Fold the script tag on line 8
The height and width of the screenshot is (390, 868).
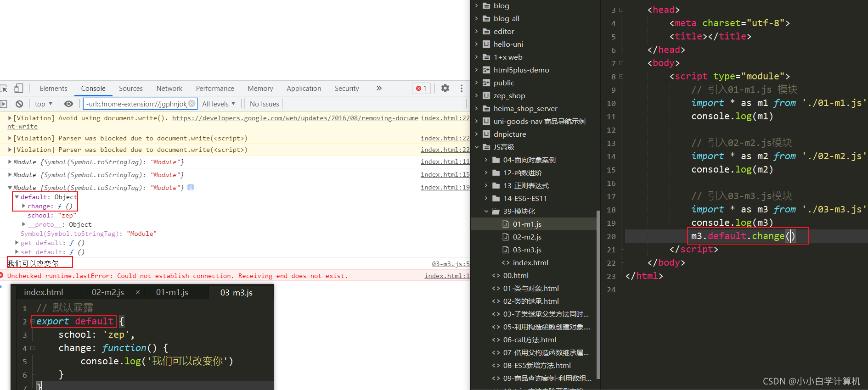coord(621,76)
